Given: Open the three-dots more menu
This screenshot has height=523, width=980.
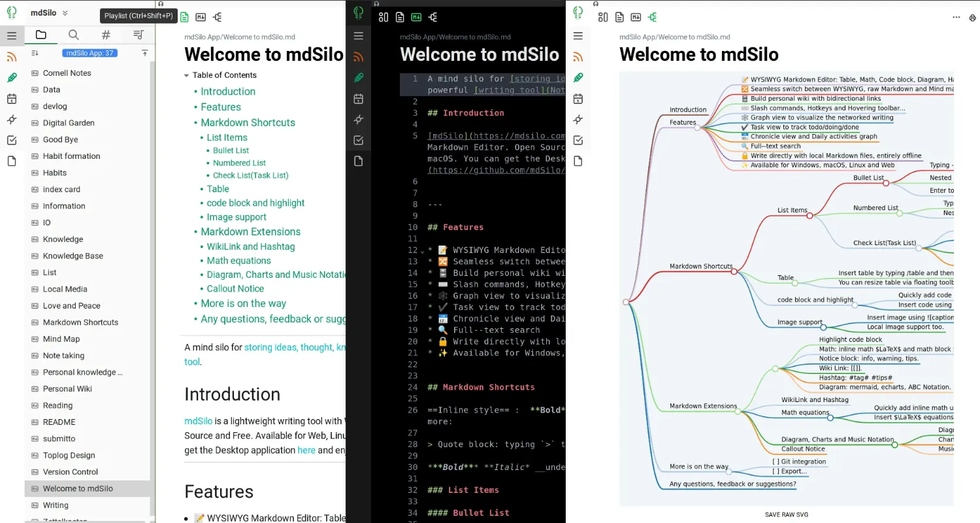Looking at the screenshot, I should point(956,18).
